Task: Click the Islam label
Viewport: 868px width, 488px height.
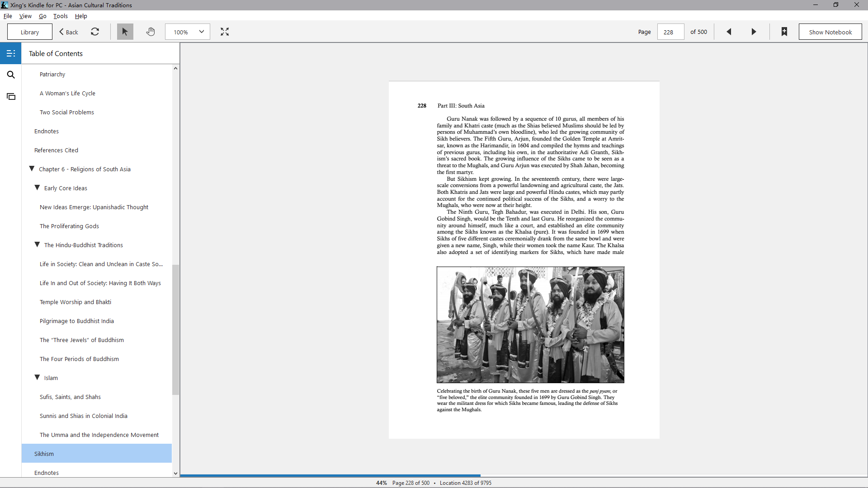Action: click(51, 378)
